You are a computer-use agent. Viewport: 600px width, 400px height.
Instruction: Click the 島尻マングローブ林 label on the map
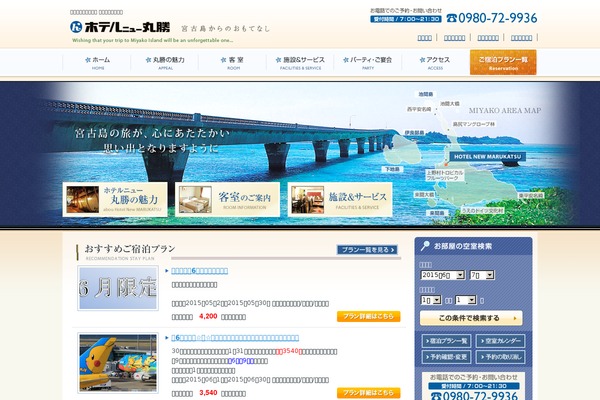(474, 124)
